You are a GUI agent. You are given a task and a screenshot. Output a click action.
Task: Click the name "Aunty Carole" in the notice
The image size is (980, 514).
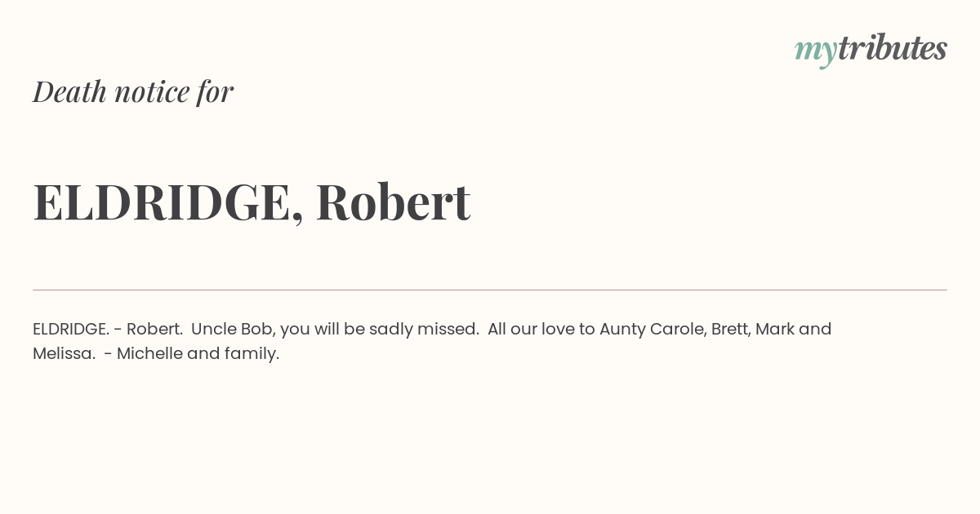tap(652, 330)
